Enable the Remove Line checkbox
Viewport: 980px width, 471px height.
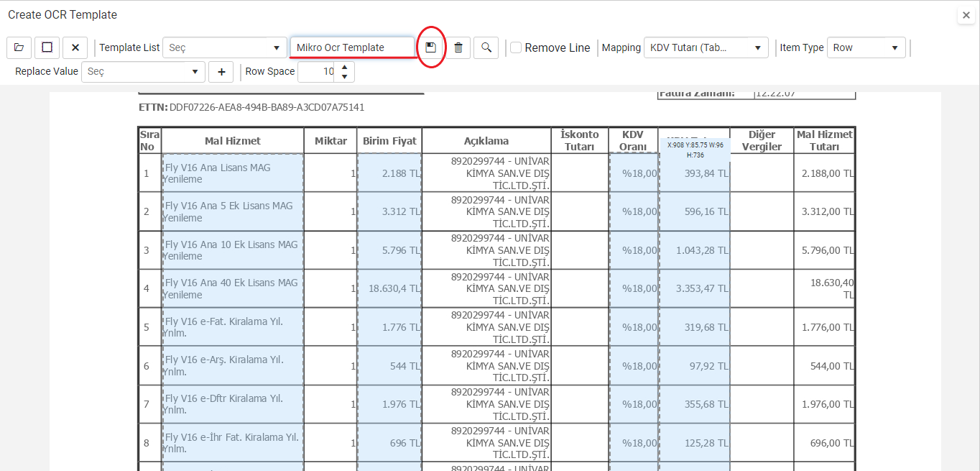[x=516, y=47]
